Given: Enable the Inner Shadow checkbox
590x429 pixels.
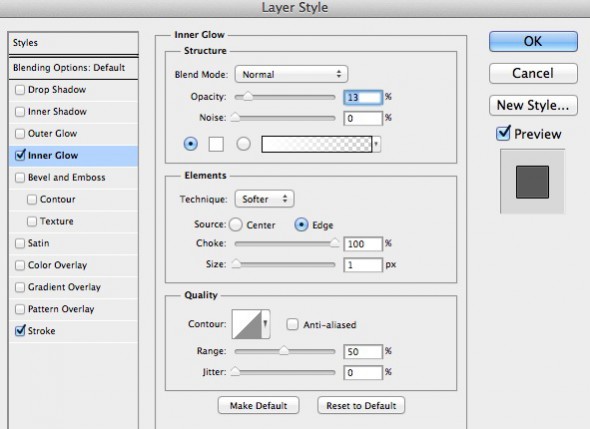Looking at the screenshot, I should coord(20,112).
